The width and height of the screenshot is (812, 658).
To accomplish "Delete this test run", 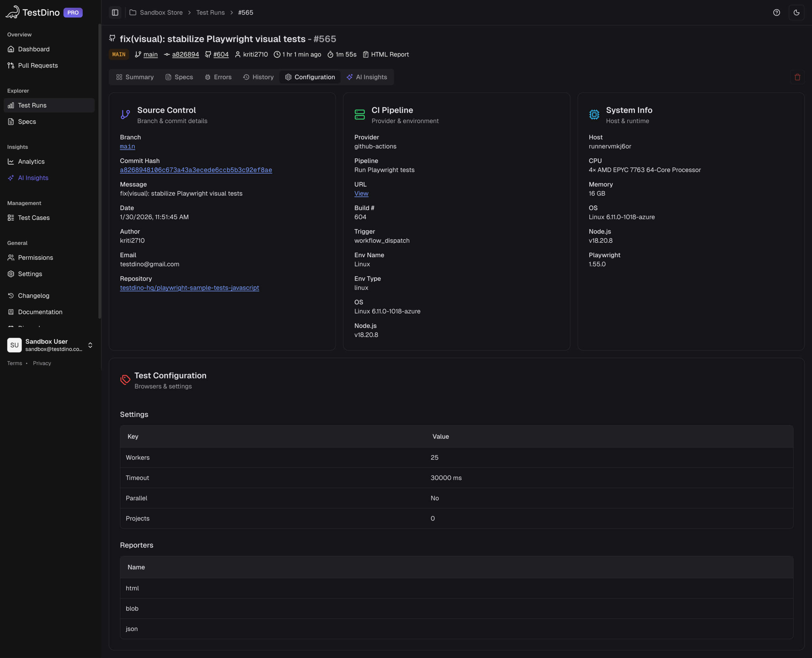I will pos(797,77).
